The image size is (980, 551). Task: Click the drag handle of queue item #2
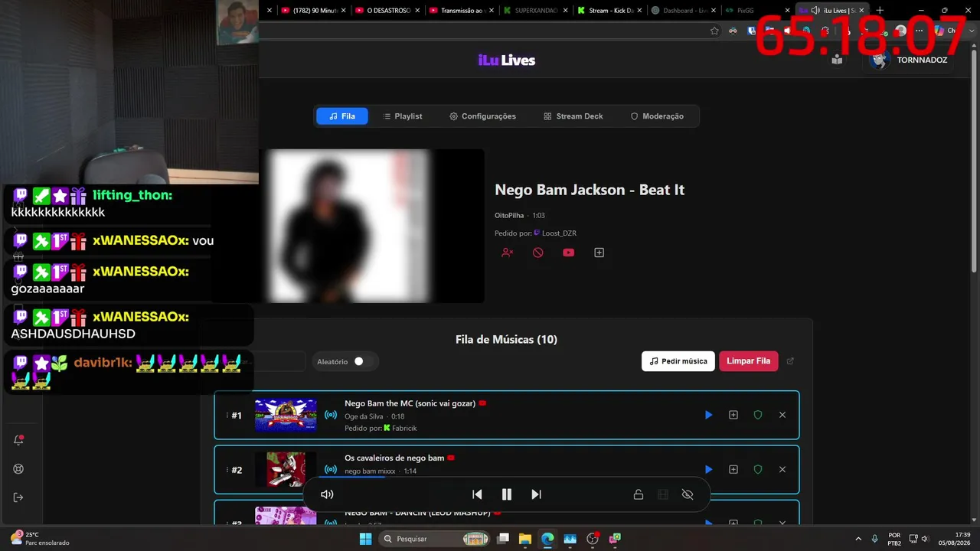pos(227,469)
